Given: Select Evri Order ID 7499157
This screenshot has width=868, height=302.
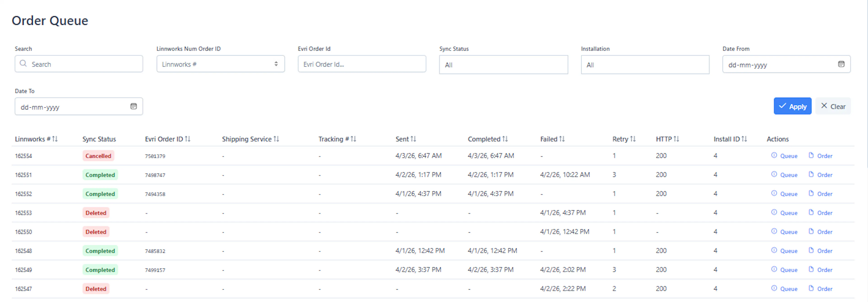Looking at the screenshot, I should click(x=155, y=270).
